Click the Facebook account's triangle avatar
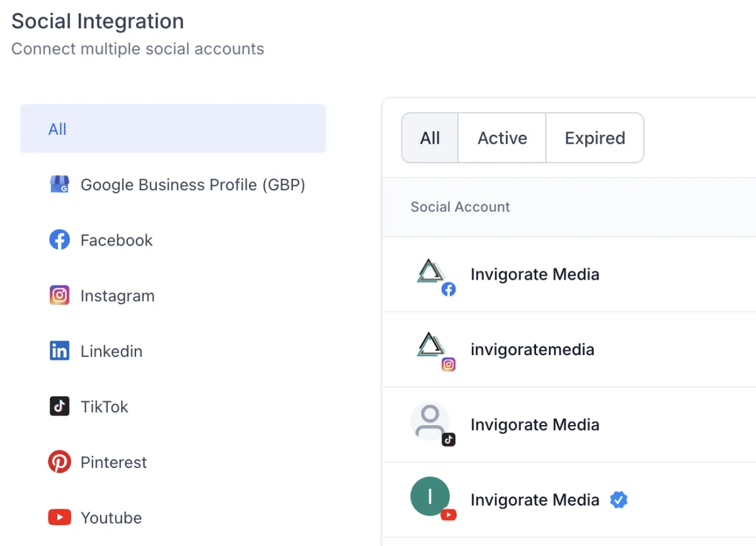Screen dimensions: 756x546 coord(432,271)
